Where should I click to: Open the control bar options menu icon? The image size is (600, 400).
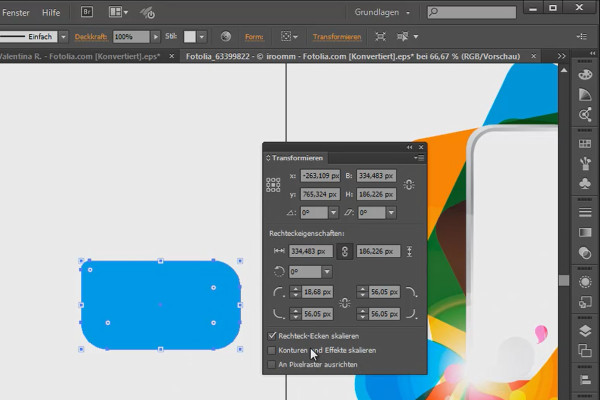(582, 36)
